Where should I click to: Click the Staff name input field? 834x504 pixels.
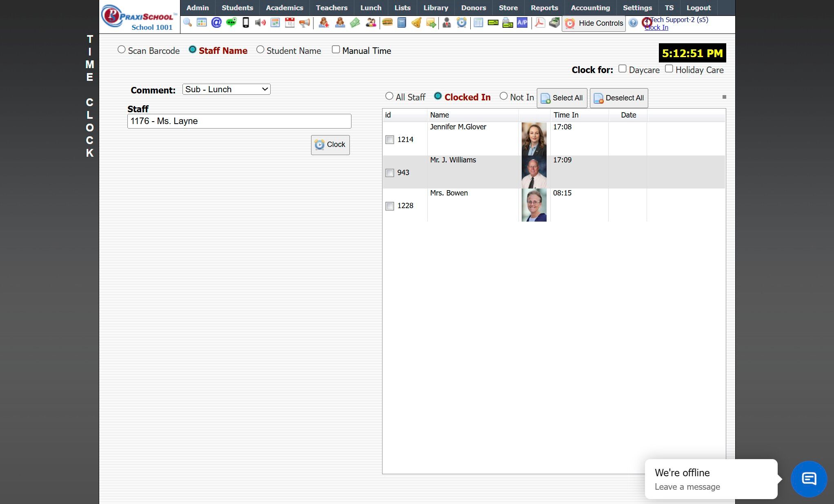click(239, 121)
